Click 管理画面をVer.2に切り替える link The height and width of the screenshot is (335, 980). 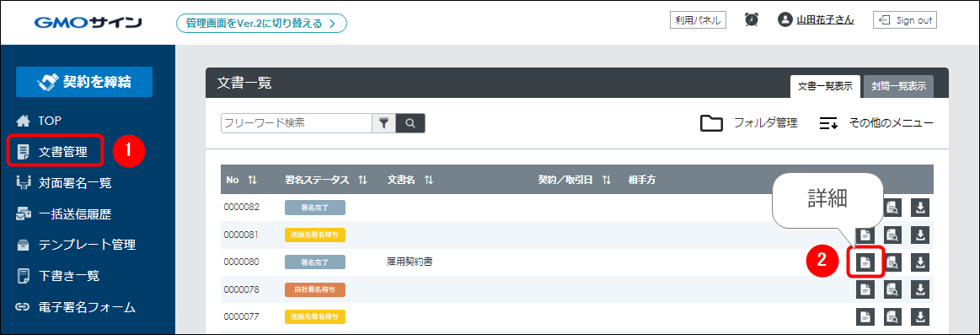click(261, 24)
